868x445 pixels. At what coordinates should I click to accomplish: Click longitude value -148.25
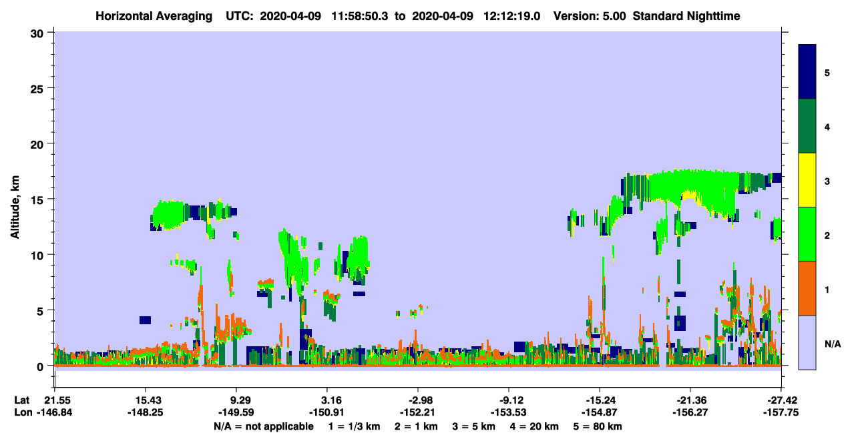tap(145, 413)
